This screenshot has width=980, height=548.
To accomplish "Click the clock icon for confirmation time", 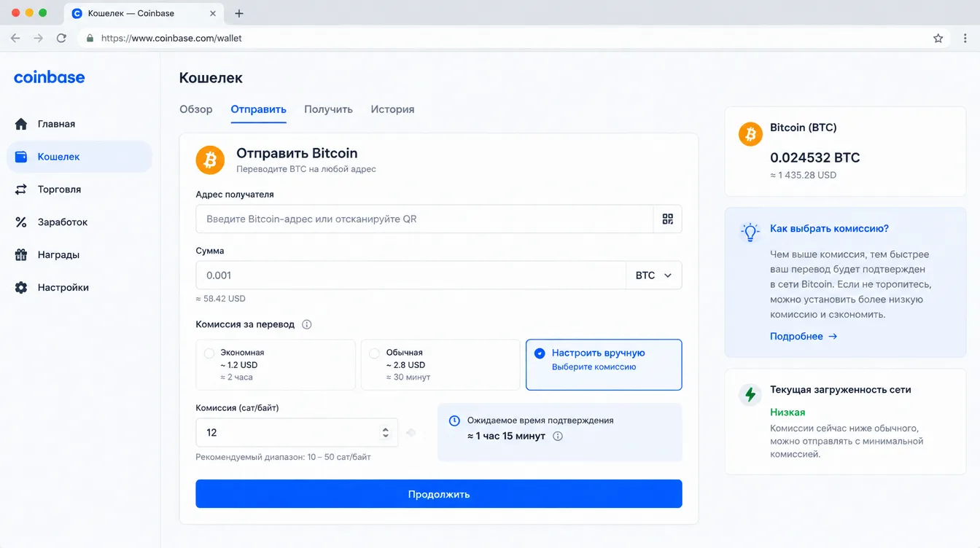I will point(454,421).
